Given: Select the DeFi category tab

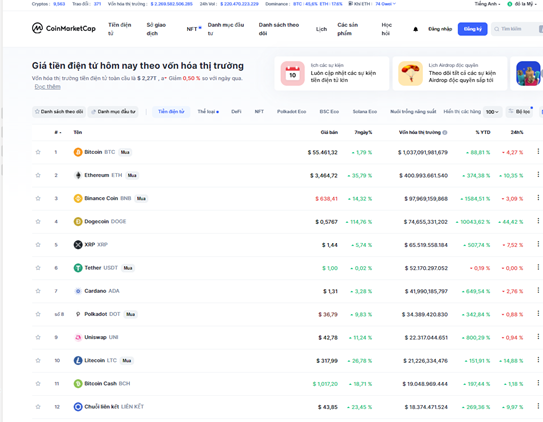Looking at the screenshot, I should pyautogui.click(x=236, y=111).
